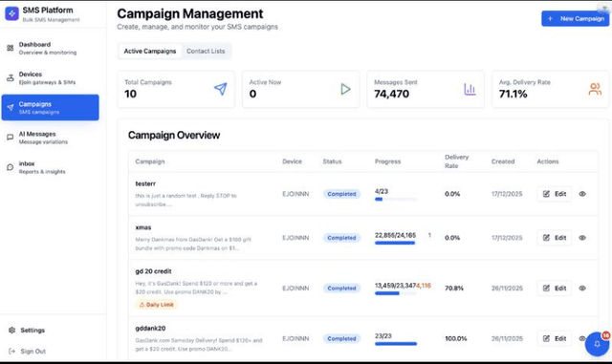Image resolution: width=612 pixels, height=364 pixels.
Task: Open AI Messages in the sidebar
Action: (50, 138)
